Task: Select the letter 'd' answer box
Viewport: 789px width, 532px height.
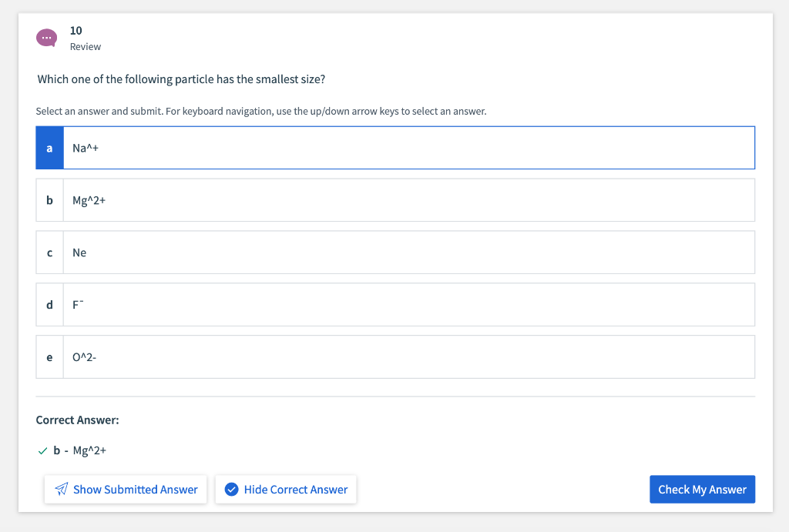Action: click(49, 305)
